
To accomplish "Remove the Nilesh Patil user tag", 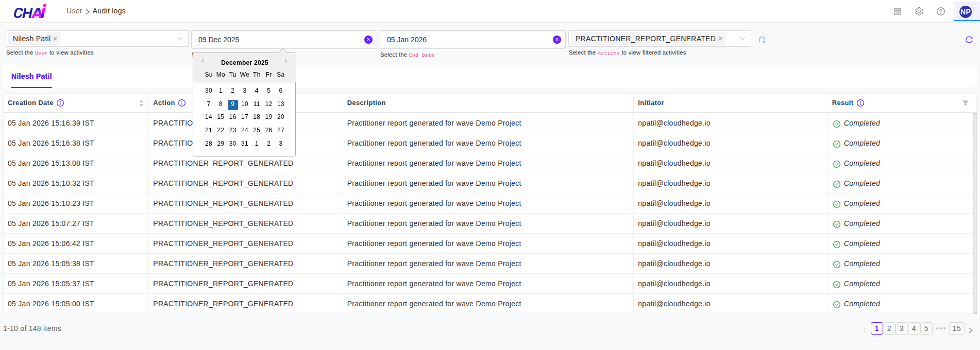I will coord(55,39).
